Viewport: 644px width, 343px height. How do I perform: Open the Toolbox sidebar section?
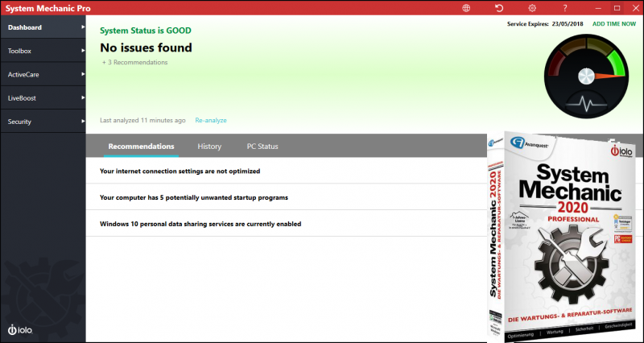(x=43, y=51)
